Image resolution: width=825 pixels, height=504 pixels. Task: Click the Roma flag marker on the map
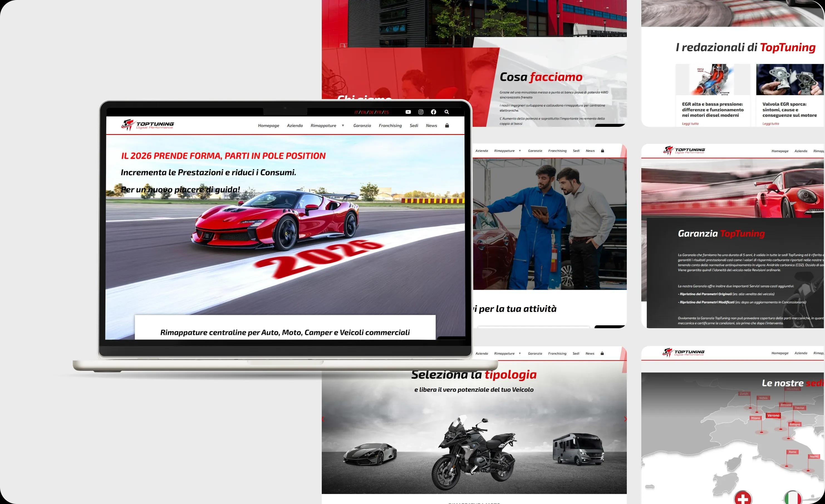coord(792,452)
